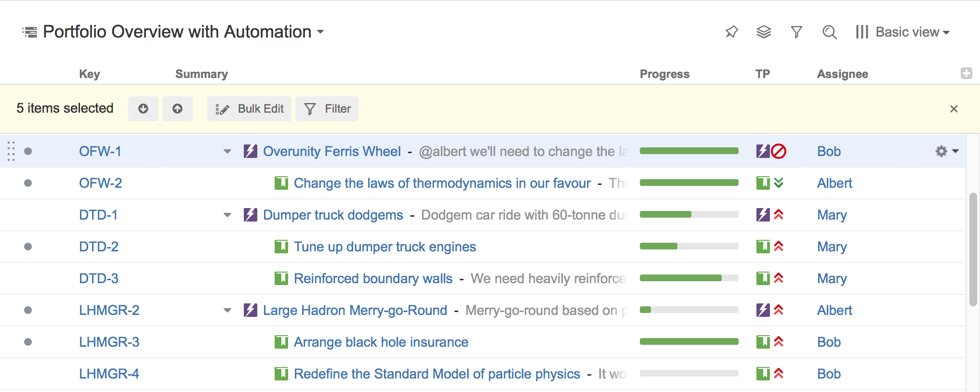
Task: Add a column with the plus icon
Action: (x=966, y=73)
